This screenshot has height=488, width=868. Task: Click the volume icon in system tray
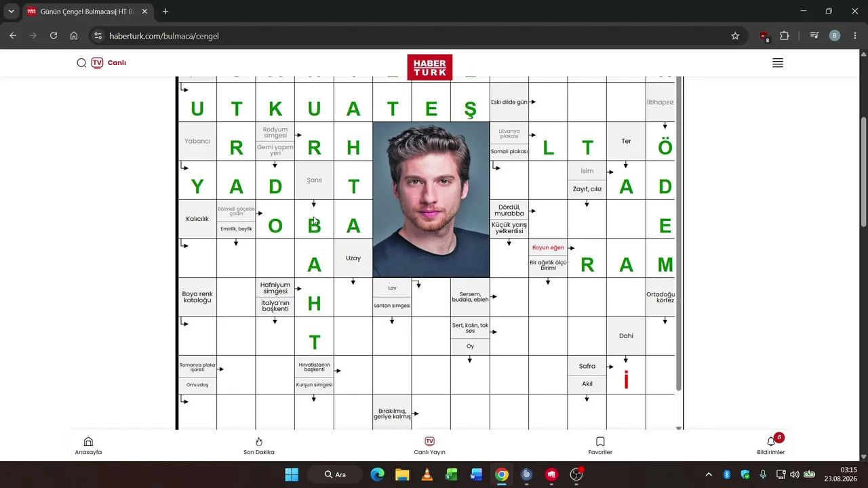(794, 474)
